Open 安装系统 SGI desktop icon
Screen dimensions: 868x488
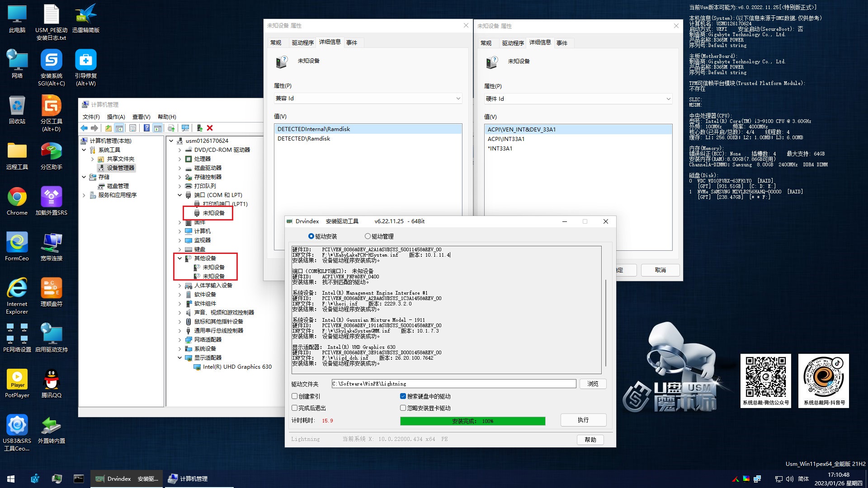52,68
